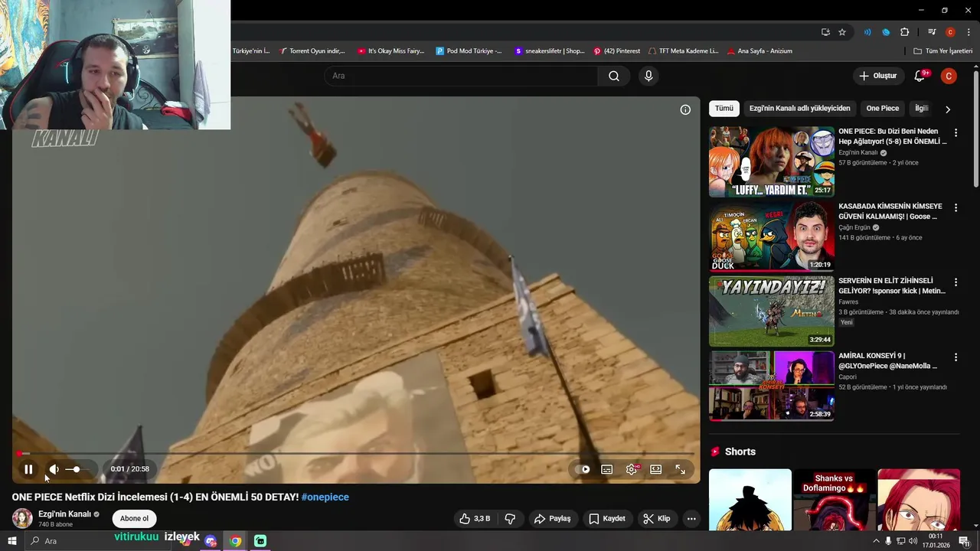Bookmark this page with the star icon
Screen dimensions: 980x551
tap(842, 32)
